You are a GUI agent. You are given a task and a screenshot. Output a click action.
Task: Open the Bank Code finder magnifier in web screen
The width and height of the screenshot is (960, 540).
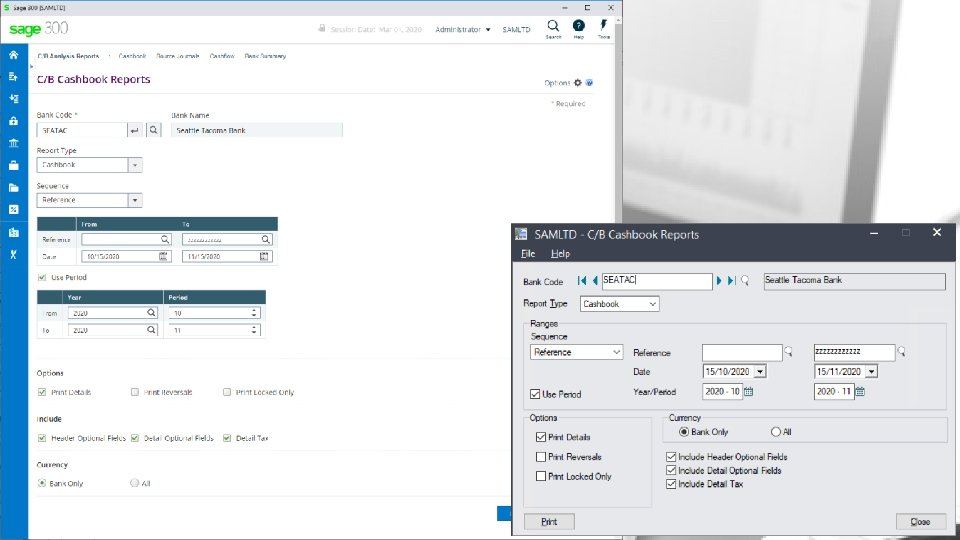click(x=154, y=130)
